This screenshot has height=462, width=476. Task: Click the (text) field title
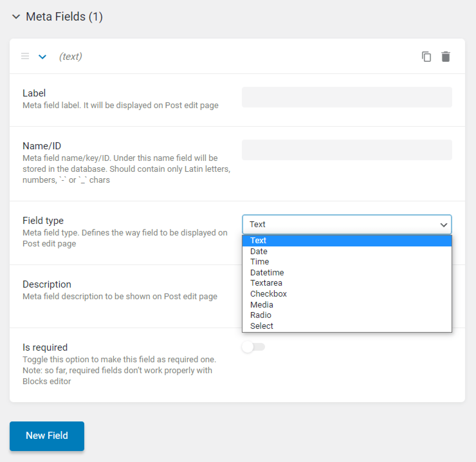coord(70,57)
